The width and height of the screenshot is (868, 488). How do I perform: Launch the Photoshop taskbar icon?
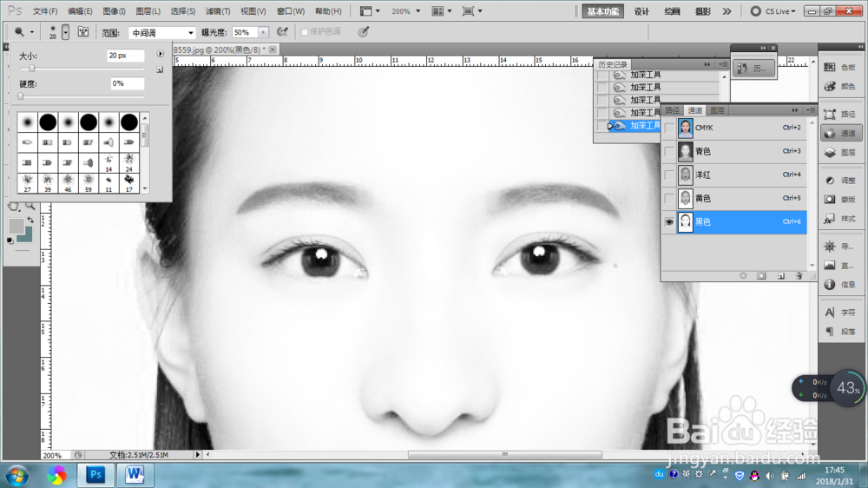click(x=95, y=475)
